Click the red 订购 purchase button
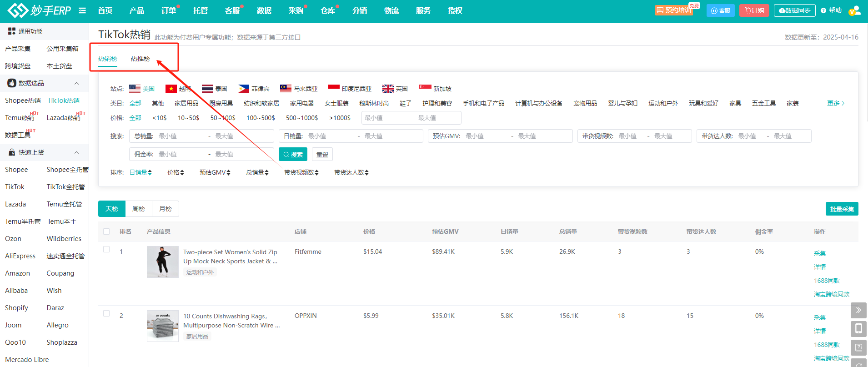The width and height of the screenshot is (868, 367). coord(754,10)
